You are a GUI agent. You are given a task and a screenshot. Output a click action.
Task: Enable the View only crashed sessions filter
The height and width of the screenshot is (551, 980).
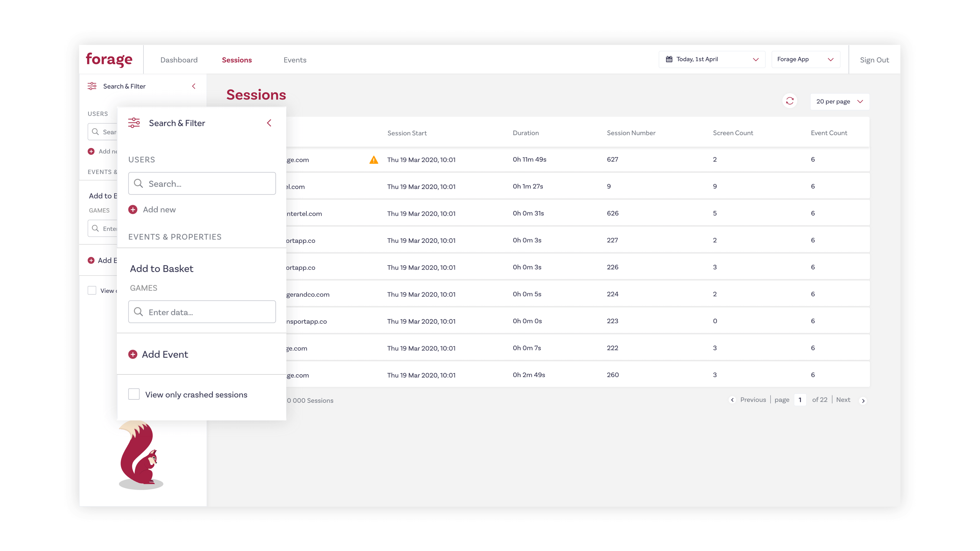point(134,394)
